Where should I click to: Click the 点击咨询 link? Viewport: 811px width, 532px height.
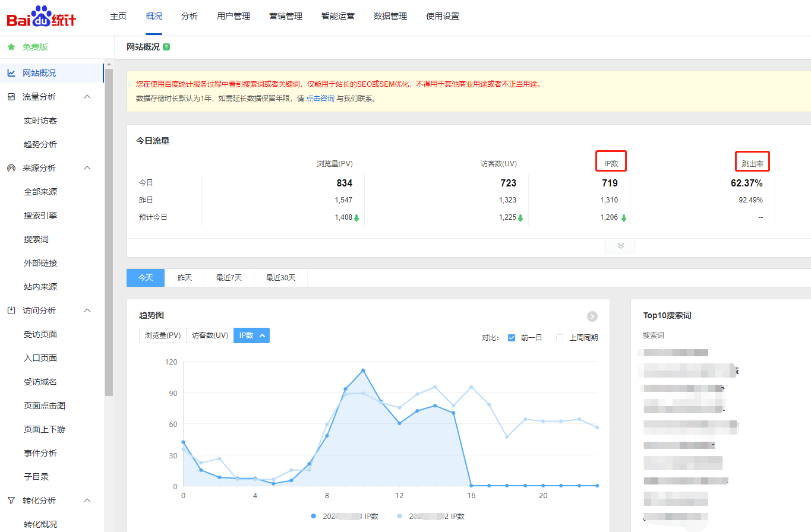pos(320,99)
